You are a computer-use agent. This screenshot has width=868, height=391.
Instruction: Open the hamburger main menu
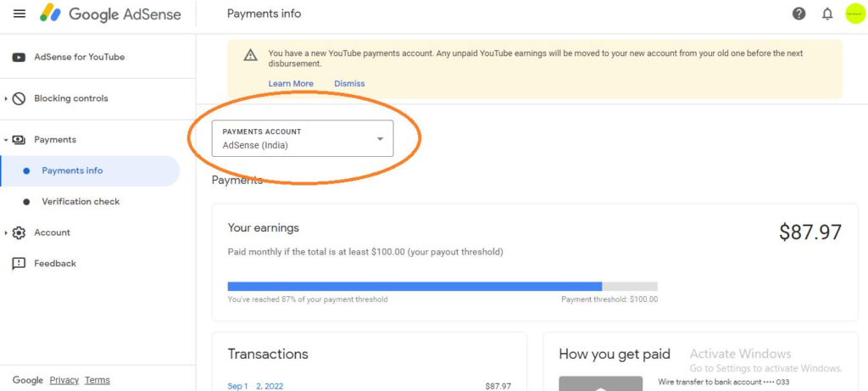coord(19,14)
